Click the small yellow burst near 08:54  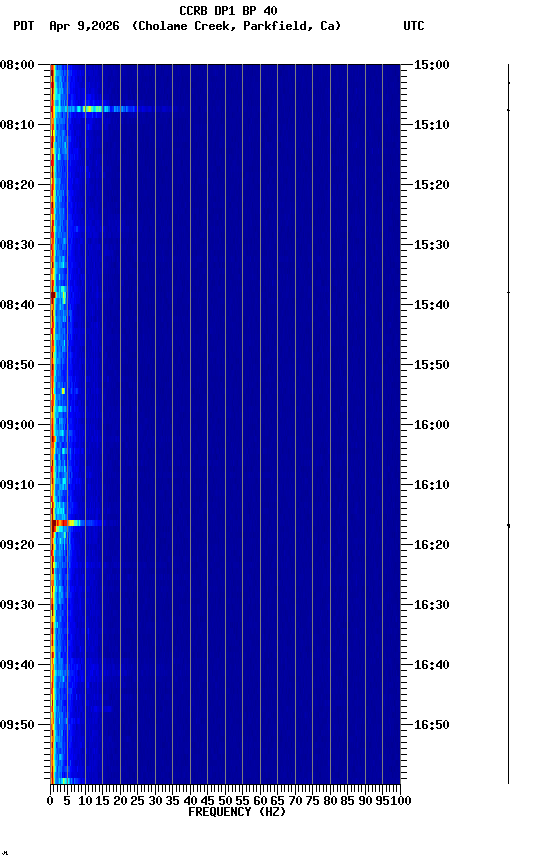click(x=63, y=391)
